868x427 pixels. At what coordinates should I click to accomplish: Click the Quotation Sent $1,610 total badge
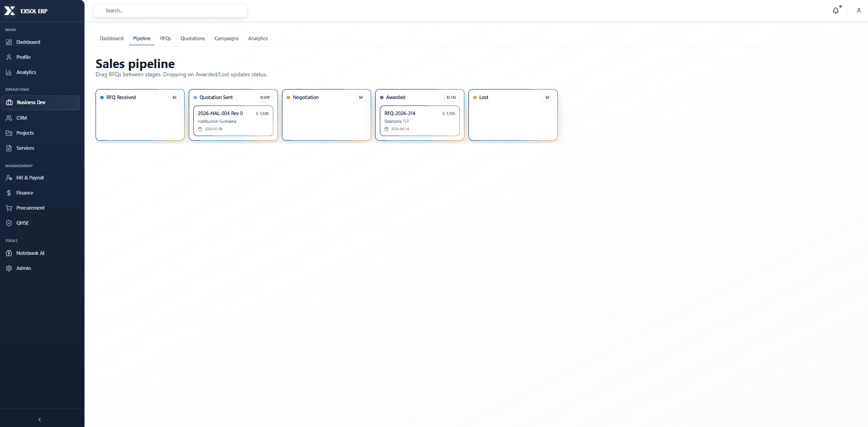pyautogui.click(x=265, y=97)
